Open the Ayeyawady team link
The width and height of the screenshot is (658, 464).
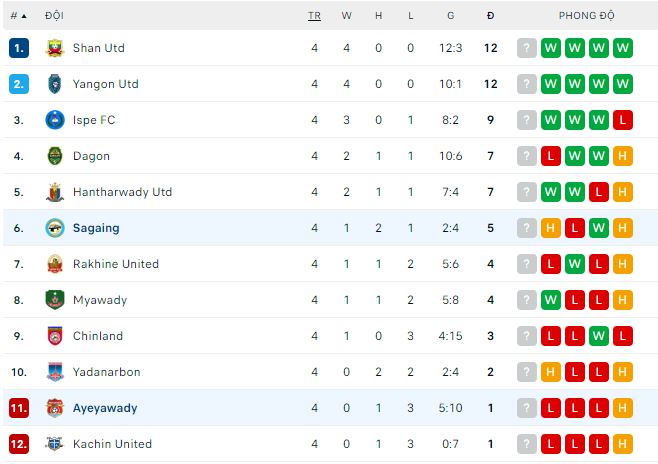pos(105,408)
